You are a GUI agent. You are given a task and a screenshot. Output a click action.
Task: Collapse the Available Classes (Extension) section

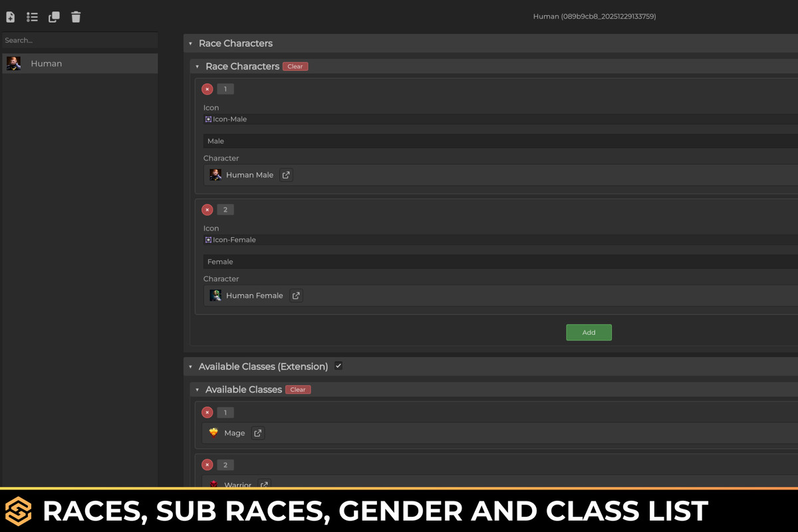pos(190,366)
